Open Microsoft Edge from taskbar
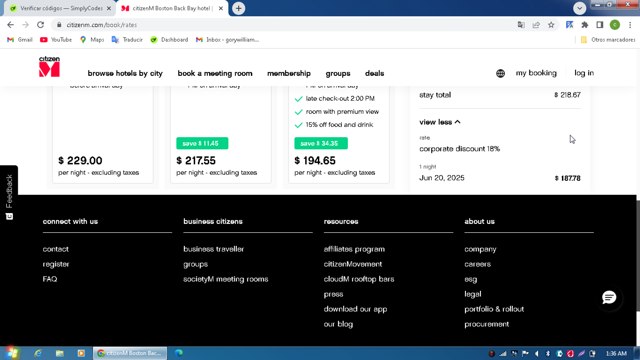 pyautogui.click(x=179, y=353)
